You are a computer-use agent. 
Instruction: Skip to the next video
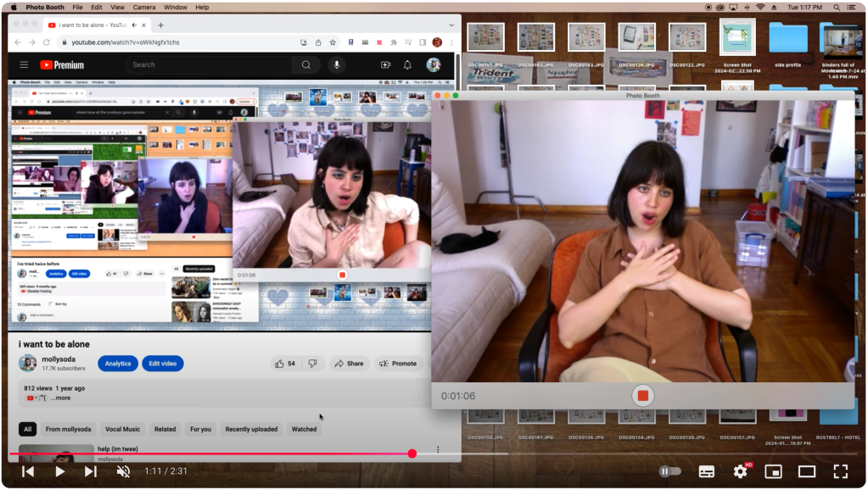pos(91,471)
